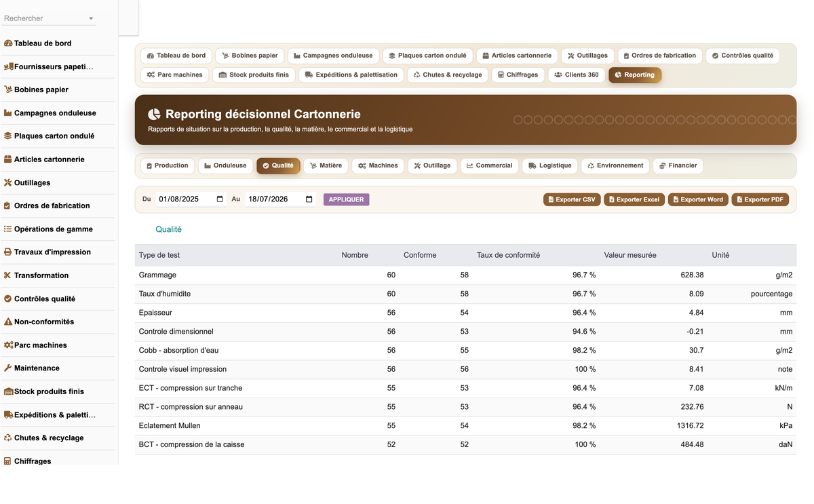Image resolution: width=814 pixels, height=504 pixels.
Task: Select the active Reporting top tab
Action: (635, 75)
